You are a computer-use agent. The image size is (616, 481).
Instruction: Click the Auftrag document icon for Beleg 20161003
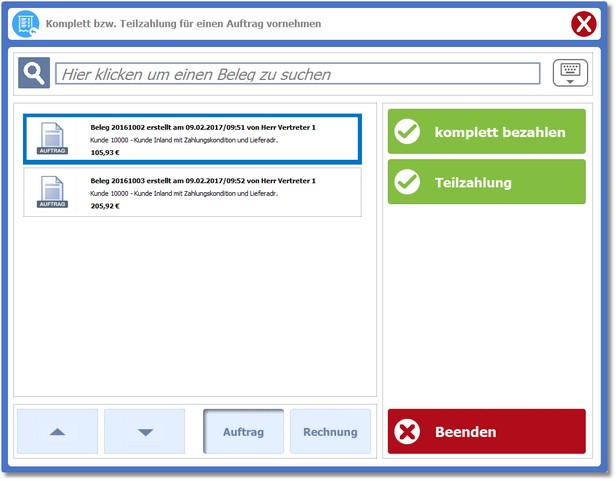click(x=52, y=191)
